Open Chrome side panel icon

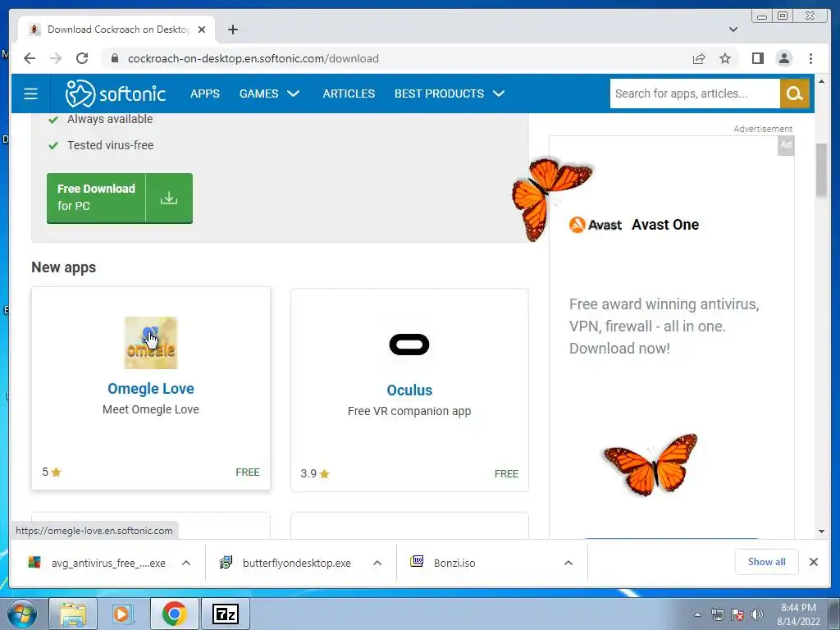757,58
